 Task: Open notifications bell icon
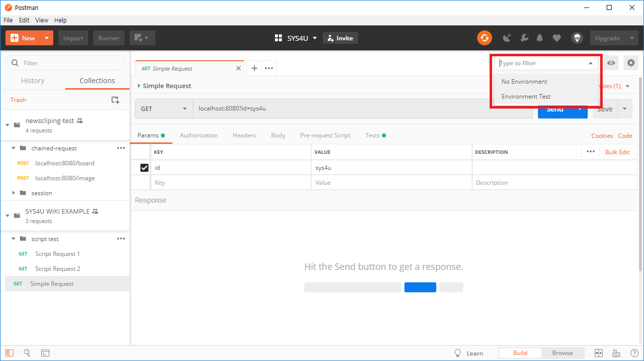pos(540,38)
